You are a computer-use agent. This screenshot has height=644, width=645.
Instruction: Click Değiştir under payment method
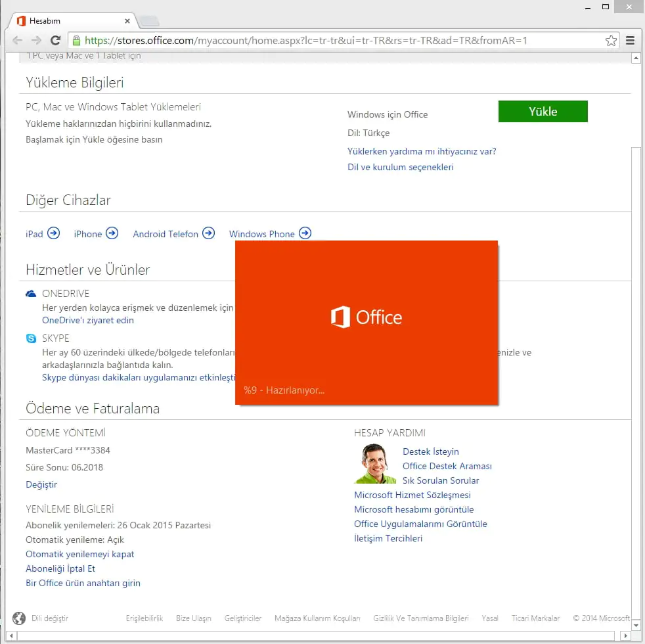[41, 484]
